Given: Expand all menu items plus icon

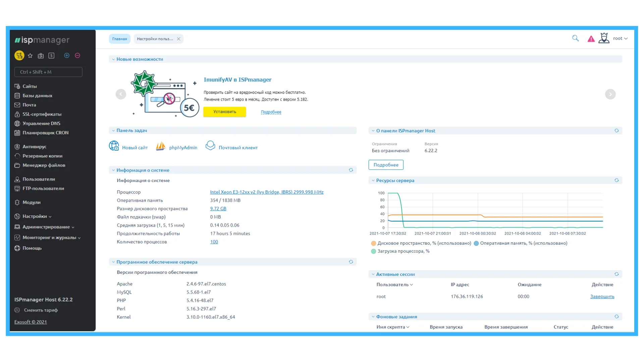Looking at the screenshot, I should point(67,56).
